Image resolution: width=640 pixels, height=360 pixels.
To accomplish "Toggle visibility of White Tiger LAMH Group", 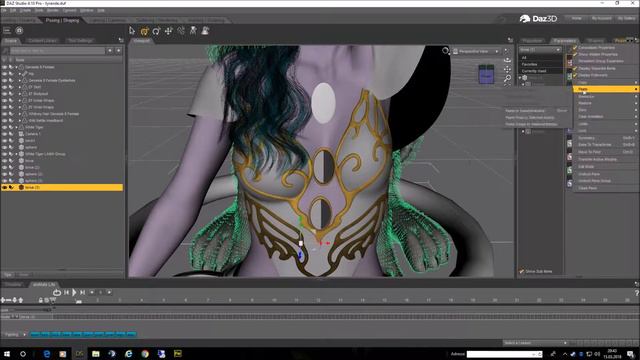I will [4, 154].
